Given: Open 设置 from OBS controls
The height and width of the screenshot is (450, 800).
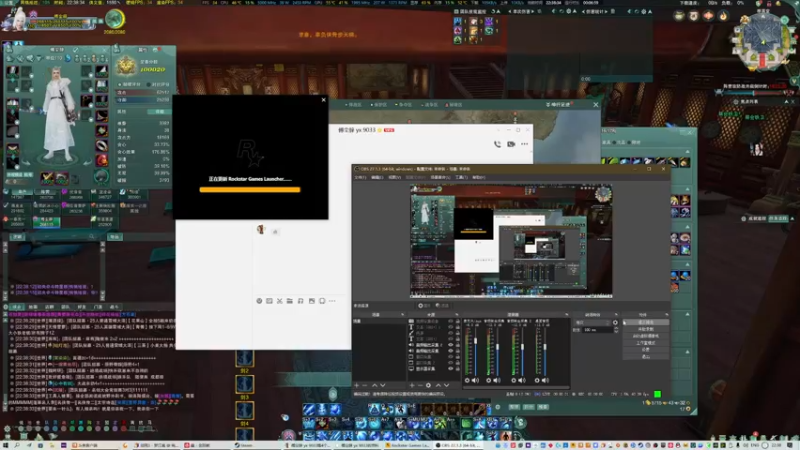Looking at the screenshot, I should [645, 350].
